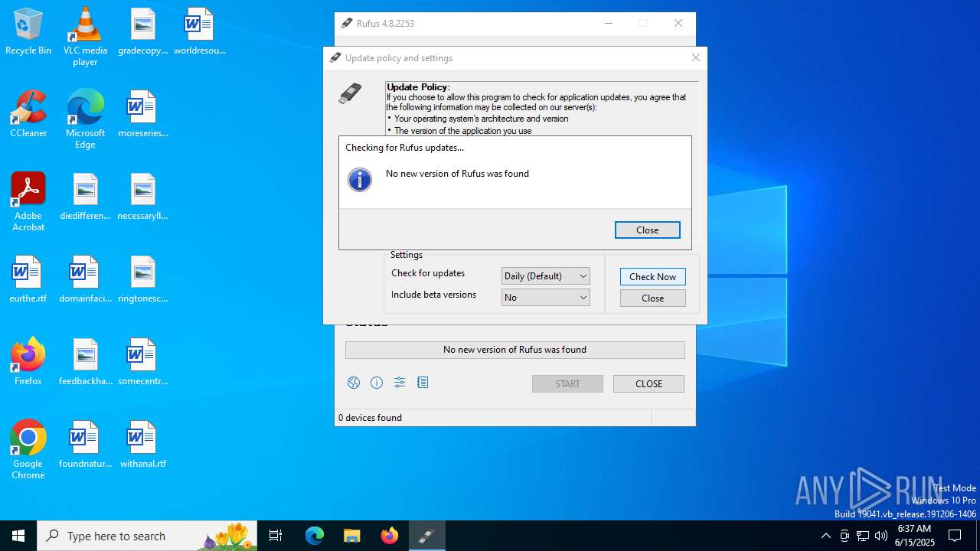Open VLC media player shortcut
980x551 pixels.
(x=85, y=37)
